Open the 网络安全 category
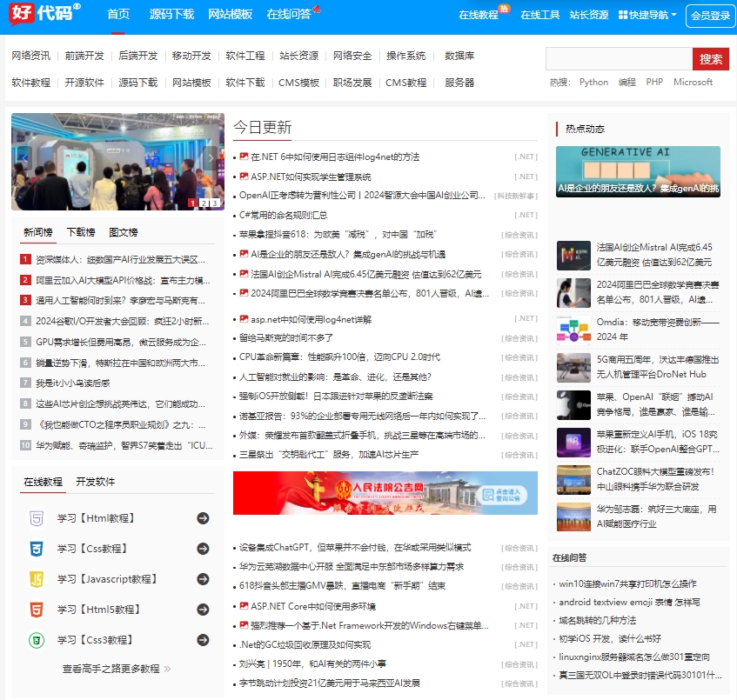 (x=352, y=56)
